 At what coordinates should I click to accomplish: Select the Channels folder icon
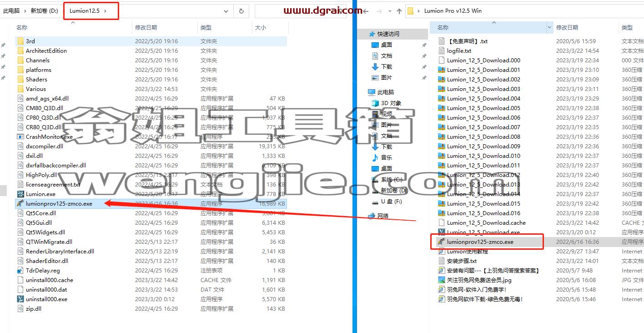(20, 60)
